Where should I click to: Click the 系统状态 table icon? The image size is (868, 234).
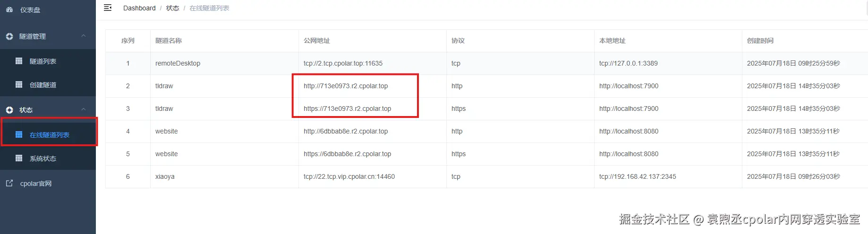point(19,158)
